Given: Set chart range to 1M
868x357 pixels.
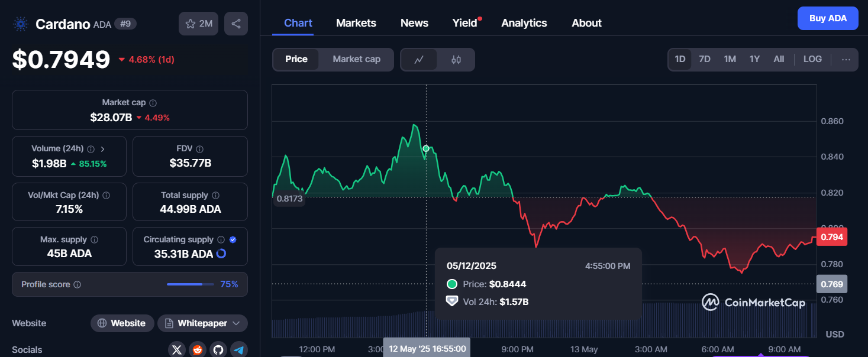Looking at the screenshot, I should coord(730,59).
